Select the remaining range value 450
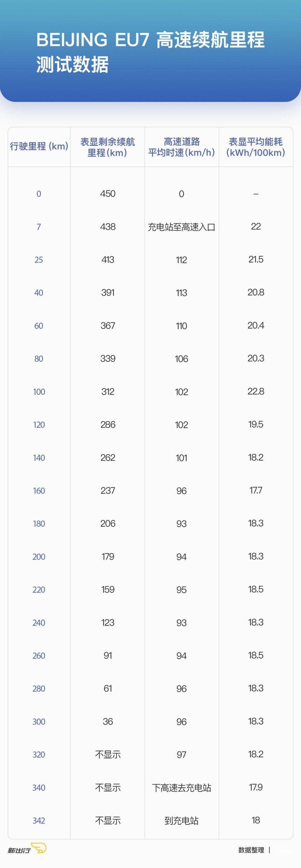 (x=108, y=194)
